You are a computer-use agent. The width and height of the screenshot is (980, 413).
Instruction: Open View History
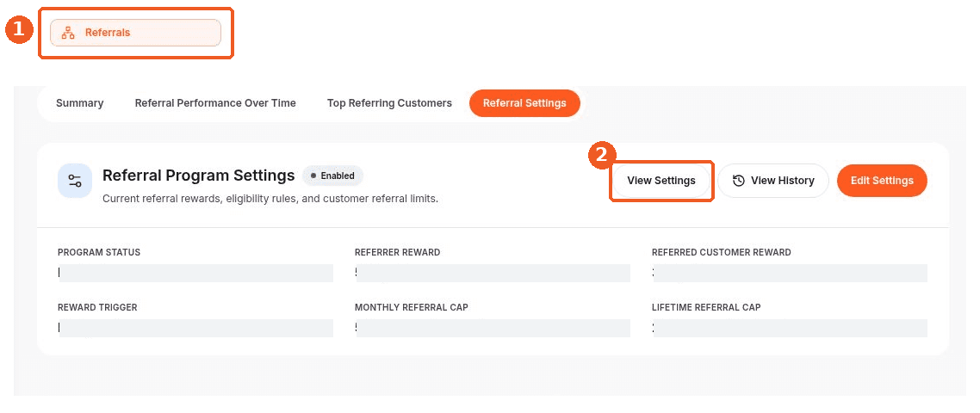pos(773,181)
